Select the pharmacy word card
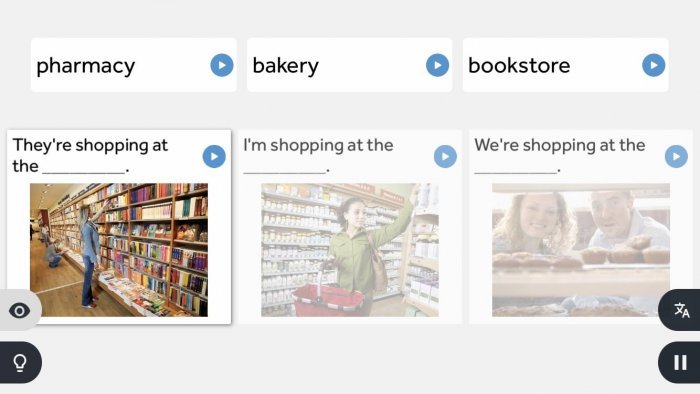Image resolution: width=700 pixels, height=394 pixels. click(x=133, y=65)
